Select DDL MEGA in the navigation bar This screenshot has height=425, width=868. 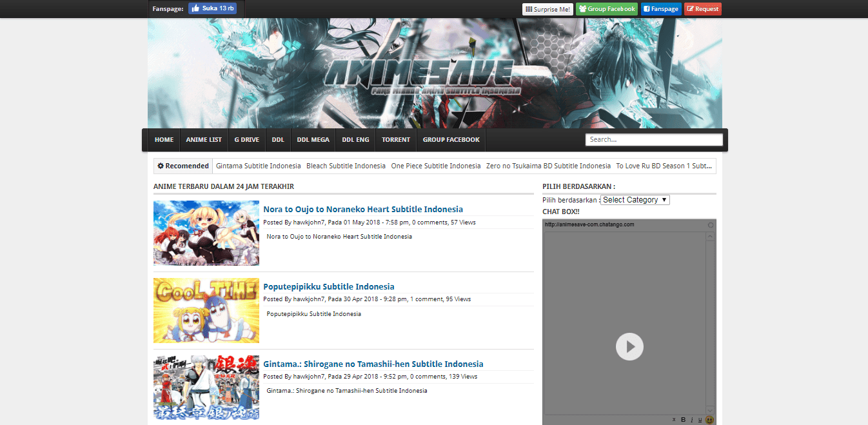pos(313,139)
